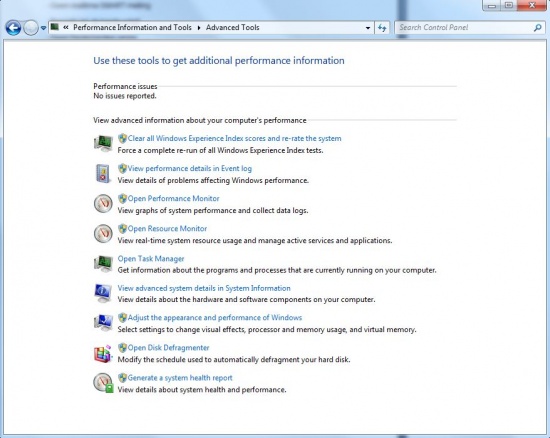Click the system health report gauge icon
The height and width of the screenshot is (438, 550).
(x=103, y=383)
